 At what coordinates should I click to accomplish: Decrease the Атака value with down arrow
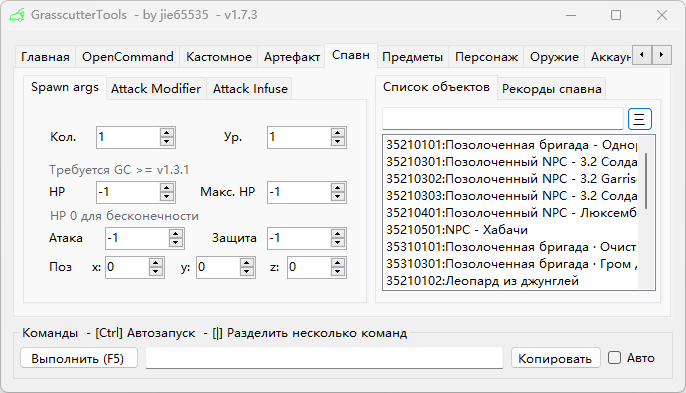tap(175, 242)
